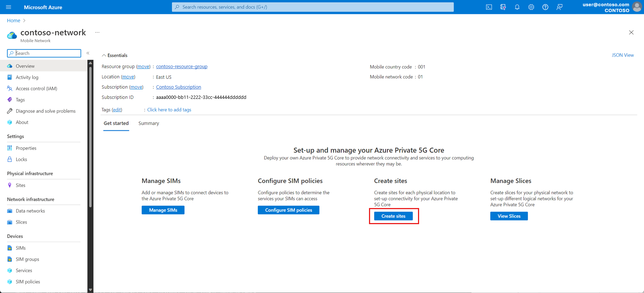Open the hamburger portal menu
This screenshot has height=293, width=644.
click(x=9, y=7)
